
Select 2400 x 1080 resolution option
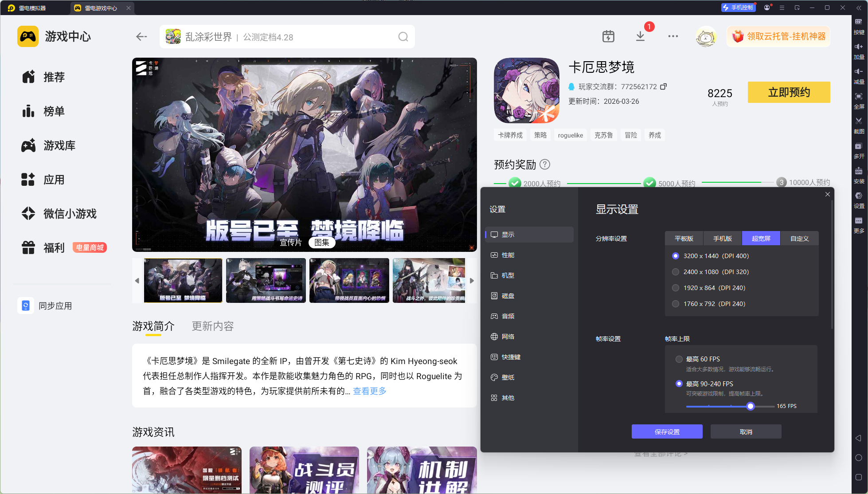676,272
